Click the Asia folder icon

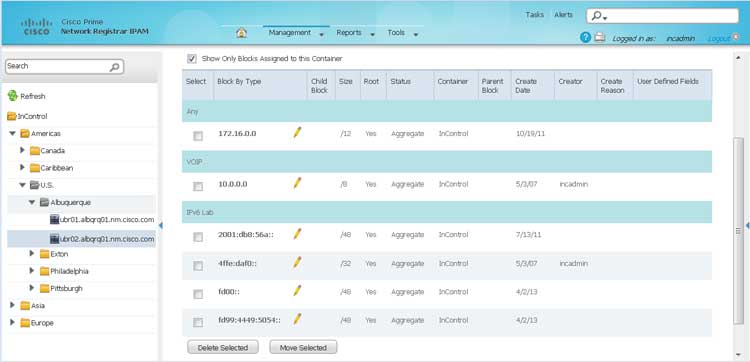pyautogui.click(x=25, y=306)
